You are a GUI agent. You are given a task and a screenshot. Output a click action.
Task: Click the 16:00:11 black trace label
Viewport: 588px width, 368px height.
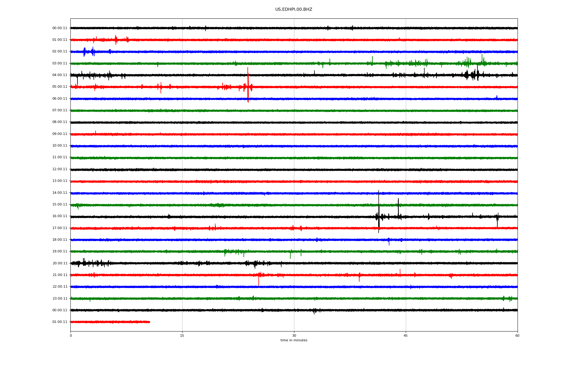pos(60,216)
